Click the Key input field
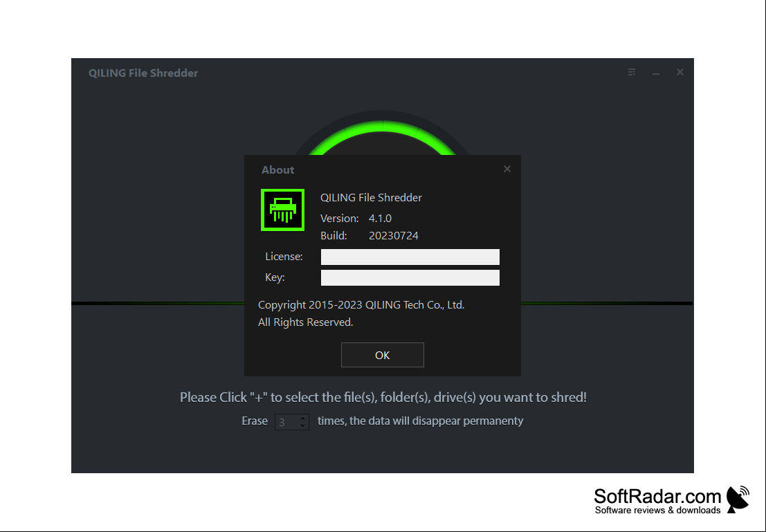This screenshot has height=532, width=766. [410, 277]
